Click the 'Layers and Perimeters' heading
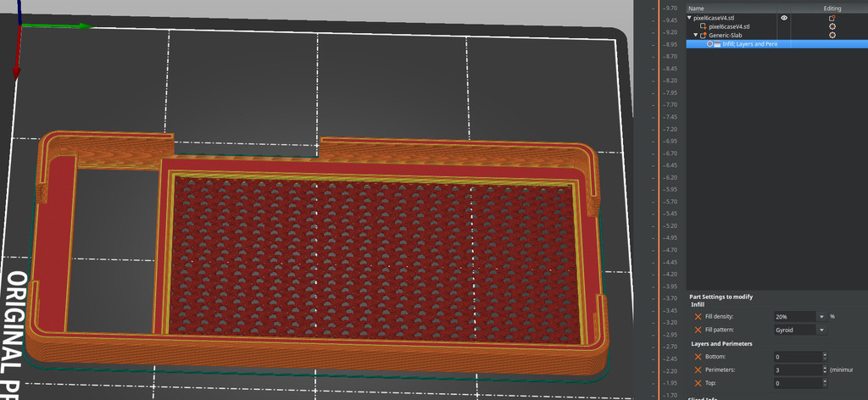The height and width of the screenshot is (400, 868). (x=722, y=343)
